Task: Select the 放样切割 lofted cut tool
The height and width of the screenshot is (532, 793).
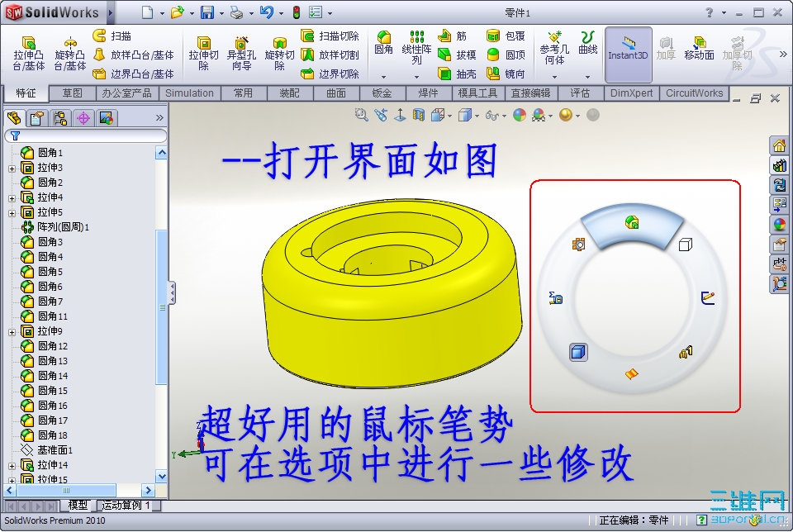Action: click(x=330, y=55)
